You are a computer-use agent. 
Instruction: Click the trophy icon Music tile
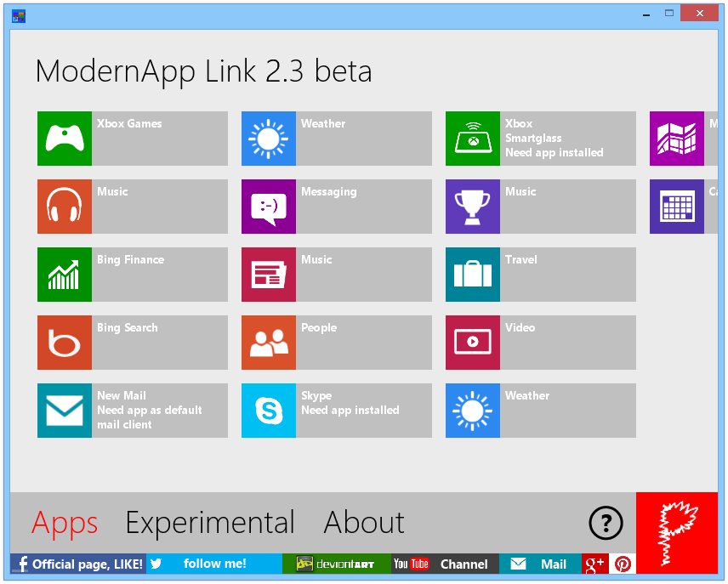pyautogui.click(x=541, y=207)
